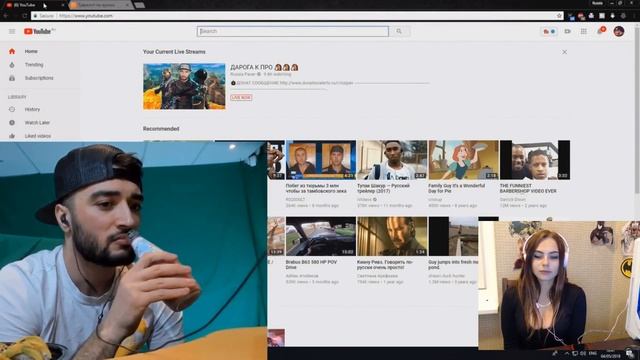The height and width of the screenshot is (360, 640).
Task: Click the red browser extension icon
Action: [x=581, y=16]
